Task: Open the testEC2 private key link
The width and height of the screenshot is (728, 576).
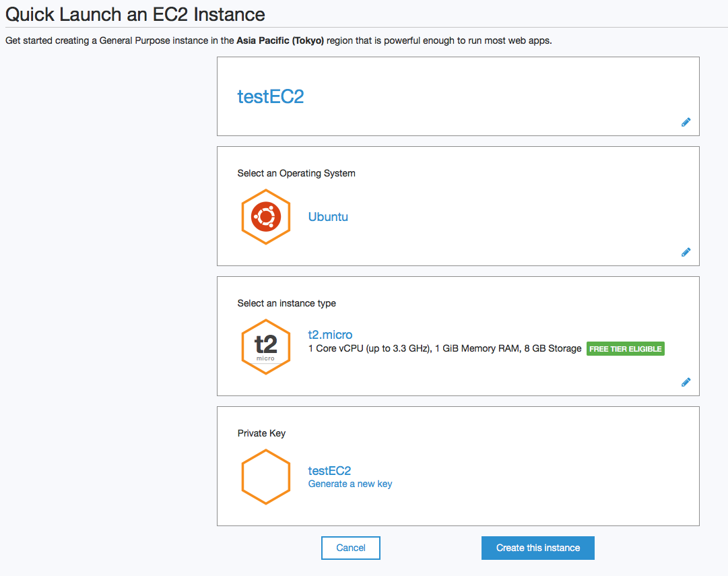Action: (x=329, y=470)
